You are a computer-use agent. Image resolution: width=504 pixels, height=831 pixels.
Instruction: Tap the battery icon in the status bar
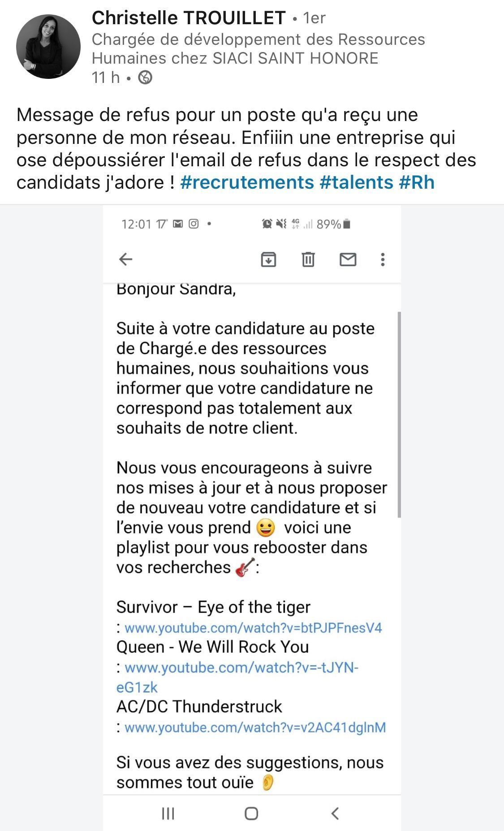(347, 224)
